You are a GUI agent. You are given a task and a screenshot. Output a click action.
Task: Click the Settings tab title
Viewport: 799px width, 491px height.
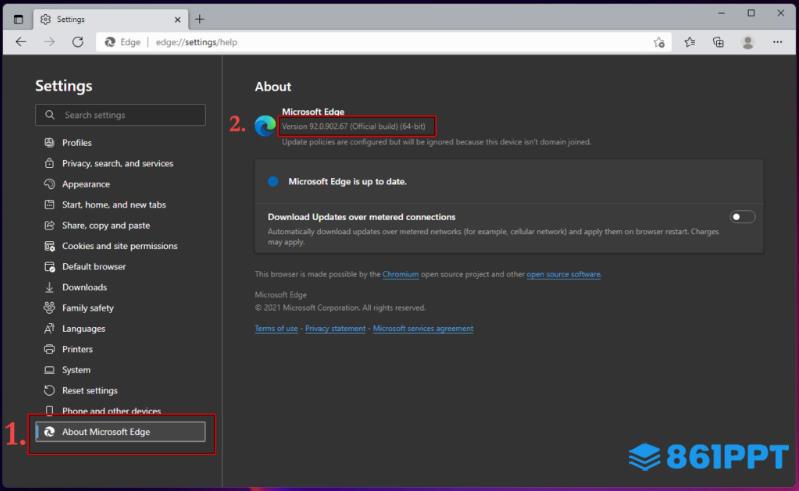pos(71,19)
